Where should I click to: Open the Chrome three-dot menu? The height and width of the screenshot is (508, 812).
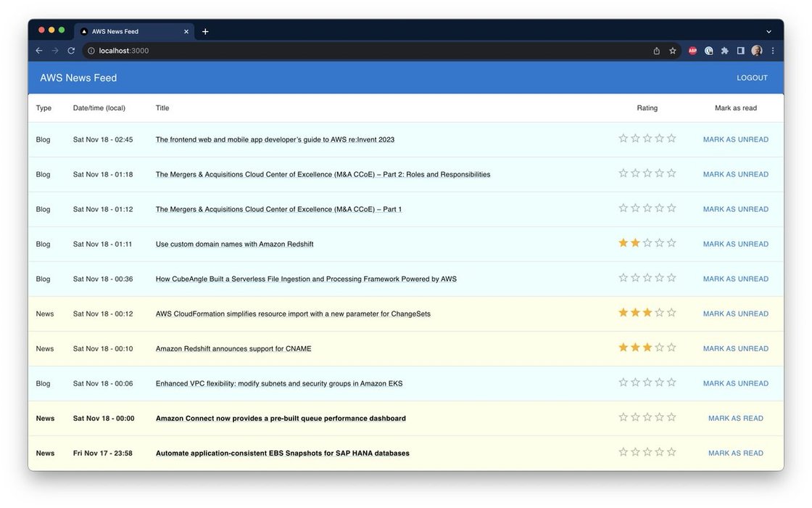click(x=773, y=51)
